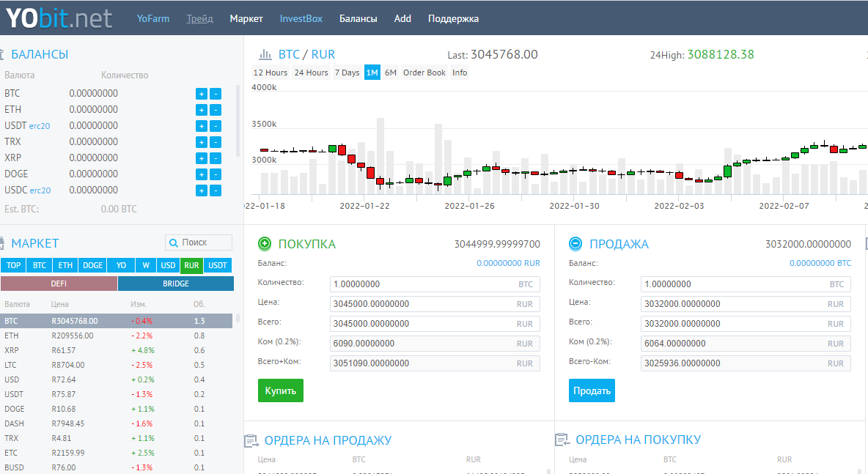Screen dimensions: 868x474
Task: Click the blue Продать button
Action: coord(592,390)
